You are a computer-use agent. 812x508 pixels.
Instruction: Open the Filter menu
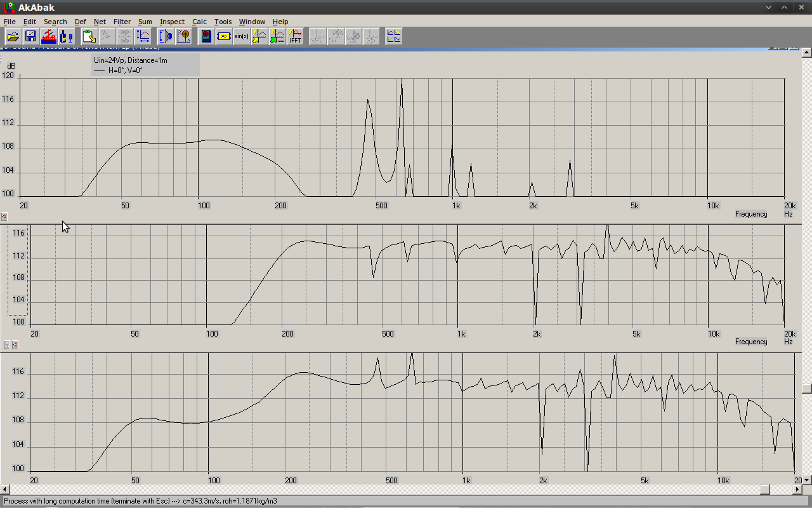point(122,22)
